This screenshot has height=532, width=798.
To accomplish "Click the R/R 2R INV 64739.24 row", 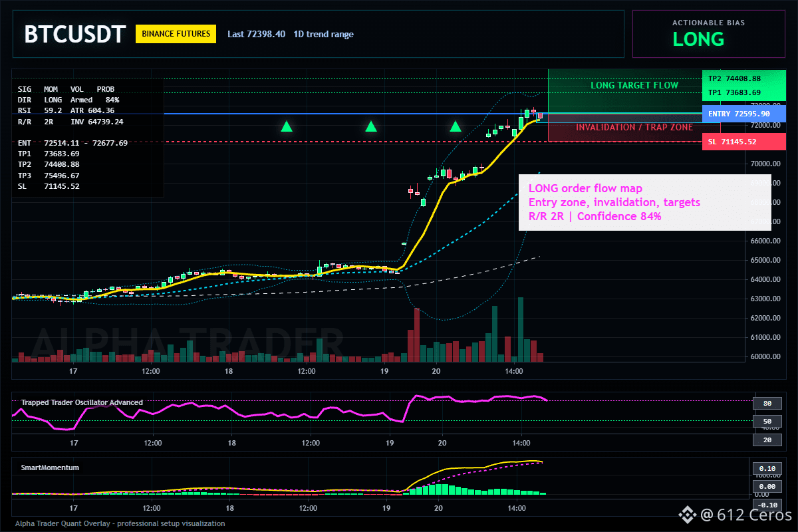I will click(x=70, y=122).
